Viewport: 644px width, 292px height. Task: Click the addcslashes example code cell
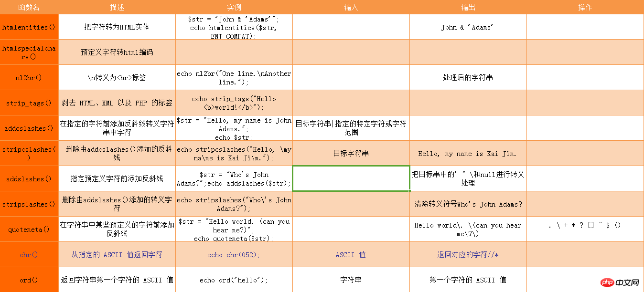[234, 128]
